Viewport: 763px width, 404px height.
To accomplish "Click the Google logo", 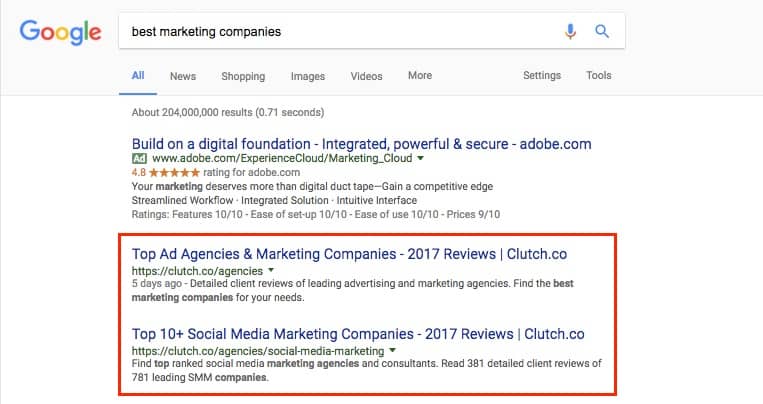I will tap(60, 32).
